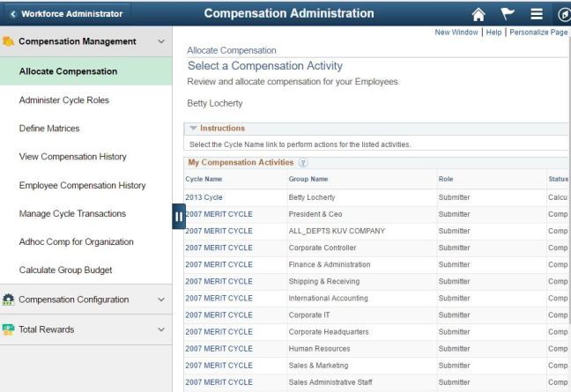Sort by the Group Name column header

pos(308,179)
